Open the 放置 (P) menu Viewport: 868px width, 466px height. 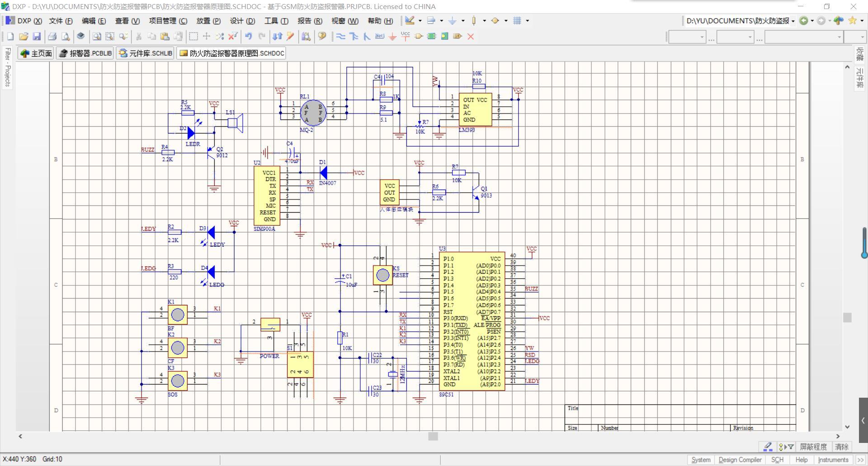[208, 21]
